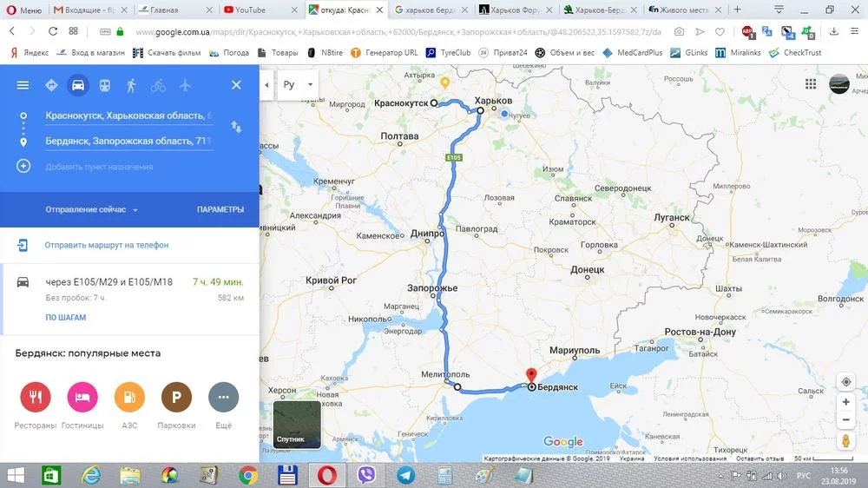The image size is (868, 488).
Task: Swap start and destination points
Action: 236,127
